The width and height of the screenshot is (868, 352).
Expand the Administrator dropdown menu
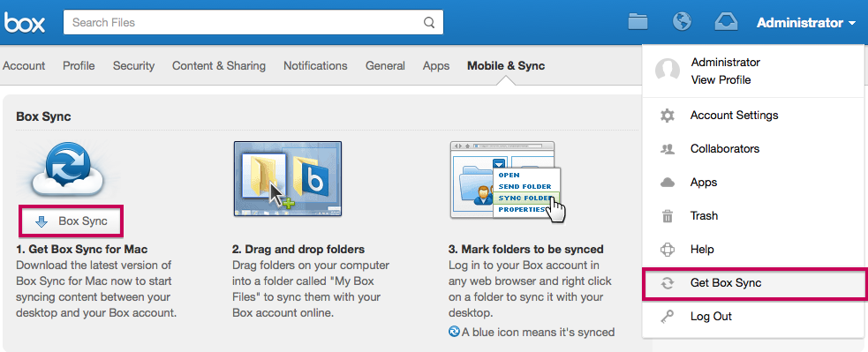point(806,23)
